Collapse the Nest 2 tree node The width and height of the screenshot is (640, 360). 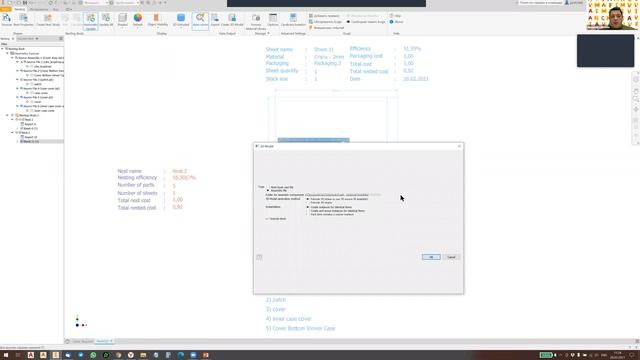(x=12, y=133)
